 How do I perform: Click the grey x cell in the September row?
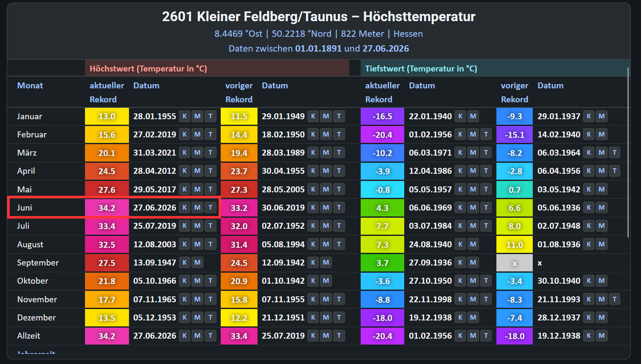coord(515,263)
